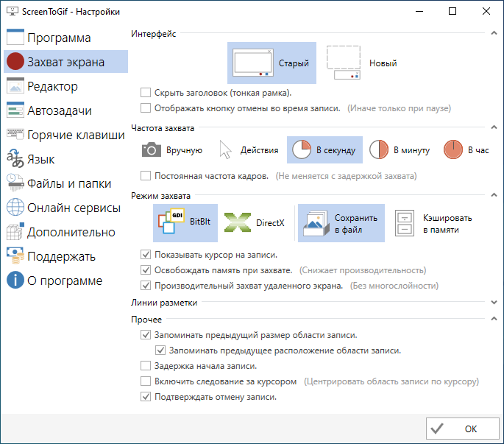Click the hint (Снижает производительность)
The width and height of the screenshot is (504, 444).
(x=363, y=270)
